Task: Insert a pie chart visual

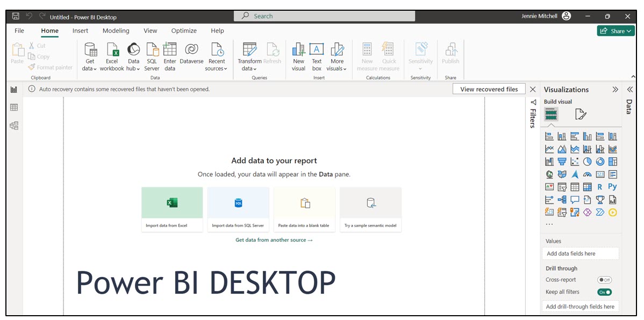Action: [588, 162]
